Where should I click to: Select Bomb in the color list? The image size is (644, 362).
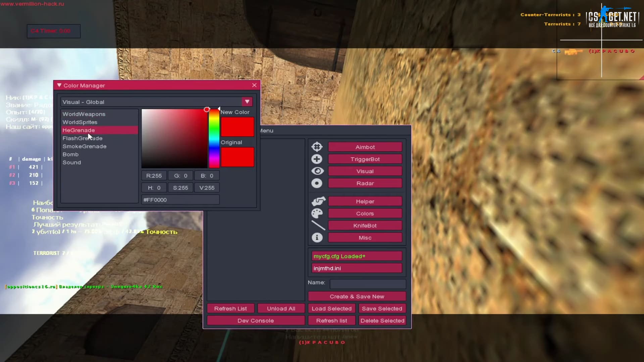[99, 154]
